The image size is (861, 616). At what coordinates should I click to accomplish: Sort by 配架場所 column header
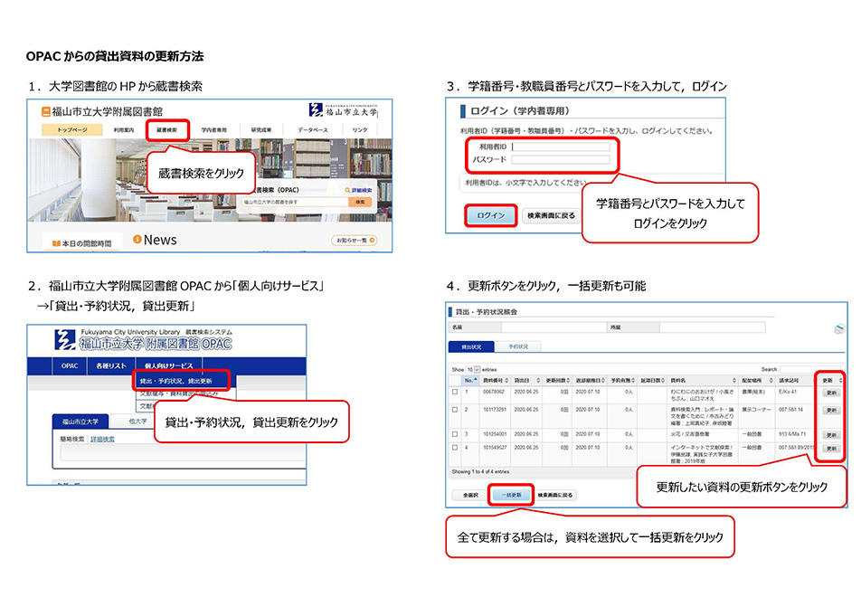757,380
